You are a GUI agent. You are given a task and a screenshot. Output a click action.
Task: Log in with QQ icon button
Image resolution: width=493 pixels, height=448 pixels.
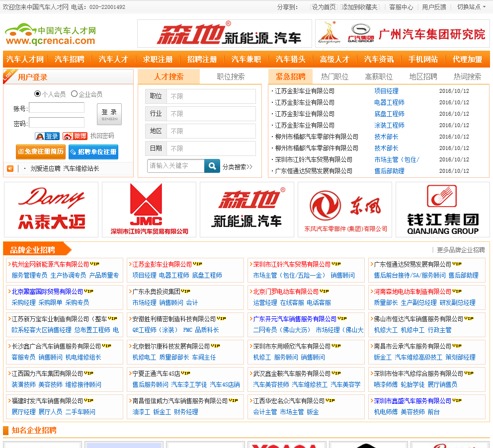(x=47, y=136)
